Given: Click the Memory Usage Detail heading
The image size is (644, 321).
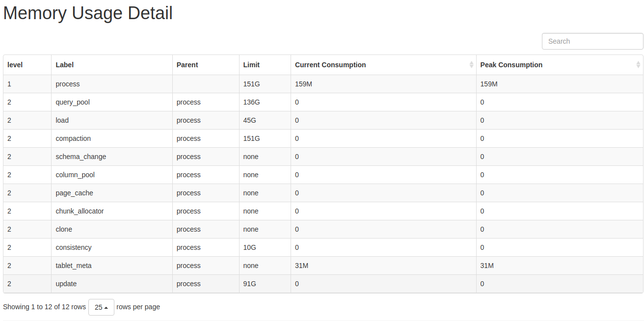Looking at the screenshot, I should coord(88,13).
